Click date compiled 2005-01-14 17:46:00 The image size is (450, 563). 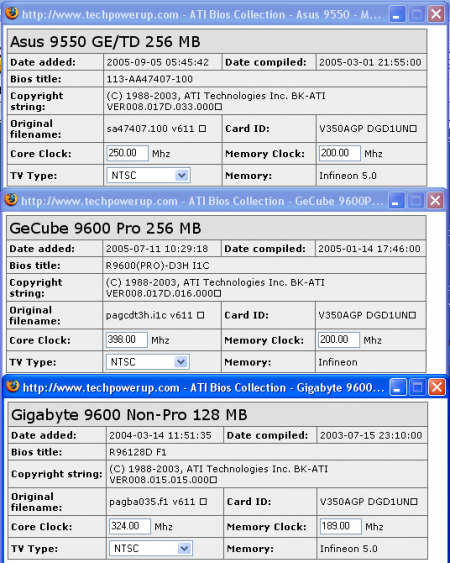(x=370, y=249)
